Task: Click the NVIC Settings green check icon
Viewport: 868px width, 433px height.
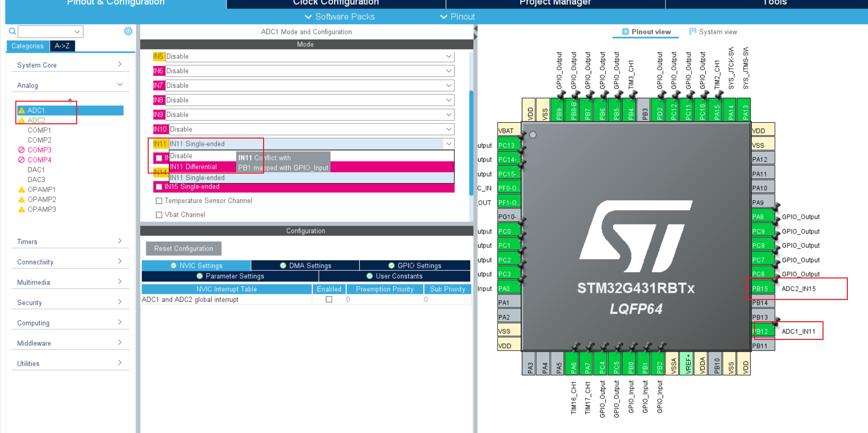Action: tap(173, 266)
